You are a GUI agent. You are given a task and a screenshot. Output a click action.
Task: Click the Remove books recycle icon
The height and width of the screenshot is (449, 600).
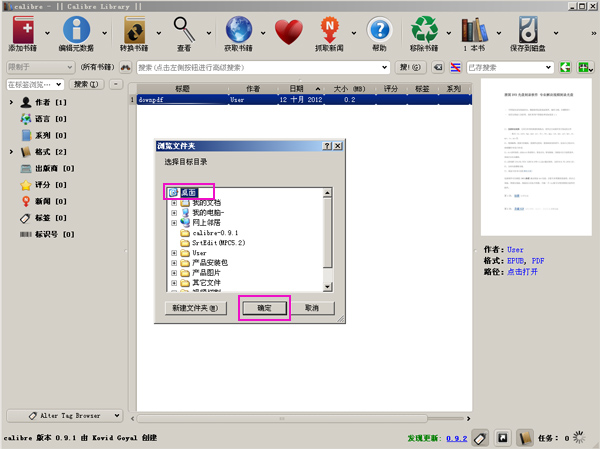click(424, 29)
